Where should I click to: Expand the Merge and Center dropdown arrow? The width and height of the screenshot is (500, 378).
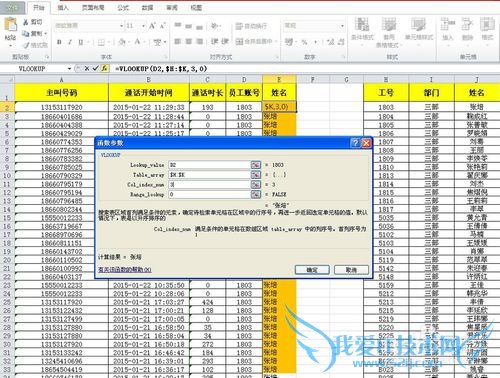pos(276,42)
